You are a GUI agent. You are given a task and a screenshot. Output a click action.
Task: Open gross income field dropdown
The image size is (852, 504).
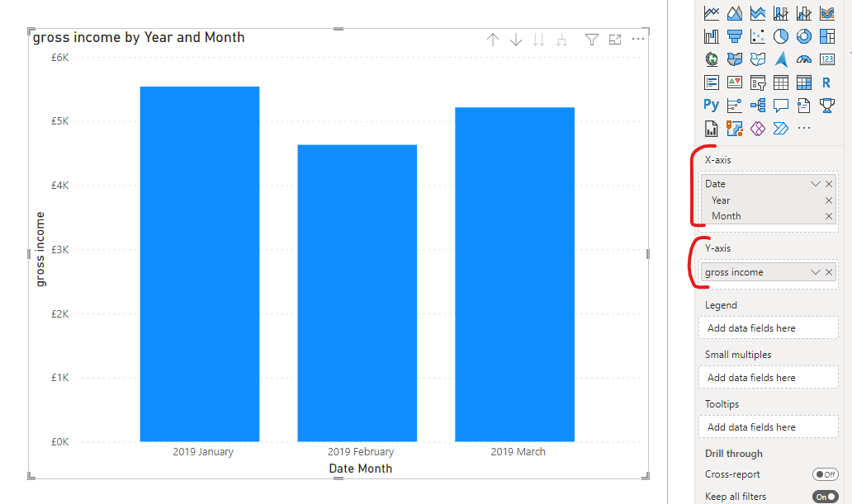815,272
